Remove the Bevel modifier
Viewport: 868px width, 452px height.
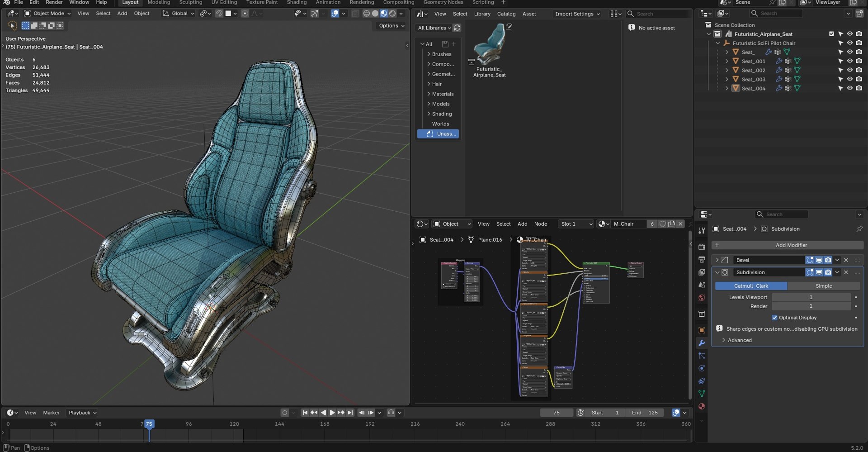(x=846, y=260)
